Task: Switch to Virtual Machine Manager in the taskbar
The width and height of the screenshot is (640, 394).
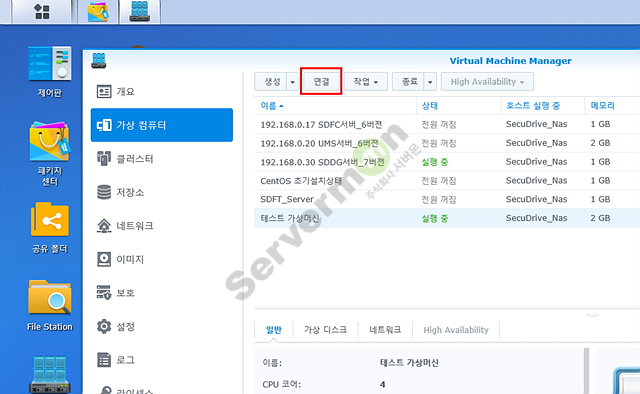Action: (x=140, y=11)
